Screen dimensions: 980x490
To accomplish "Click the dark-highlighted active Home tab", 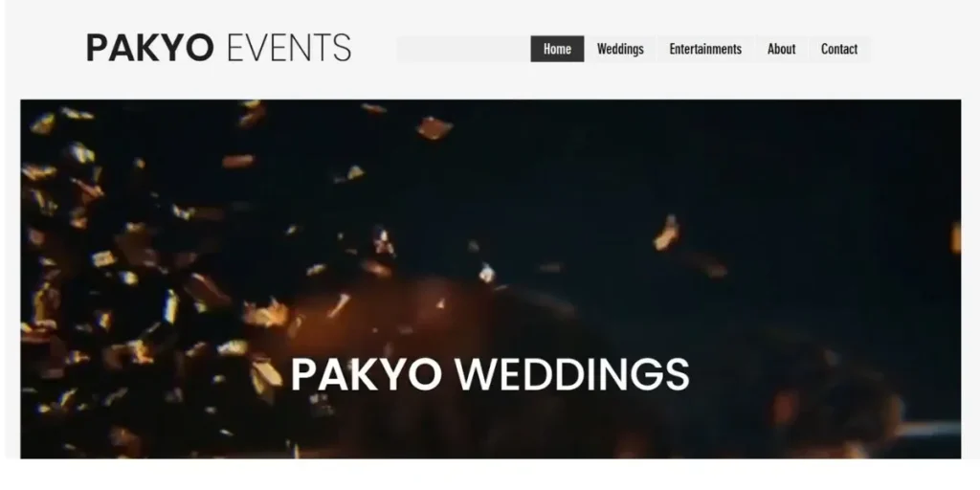I will [557, 49].
